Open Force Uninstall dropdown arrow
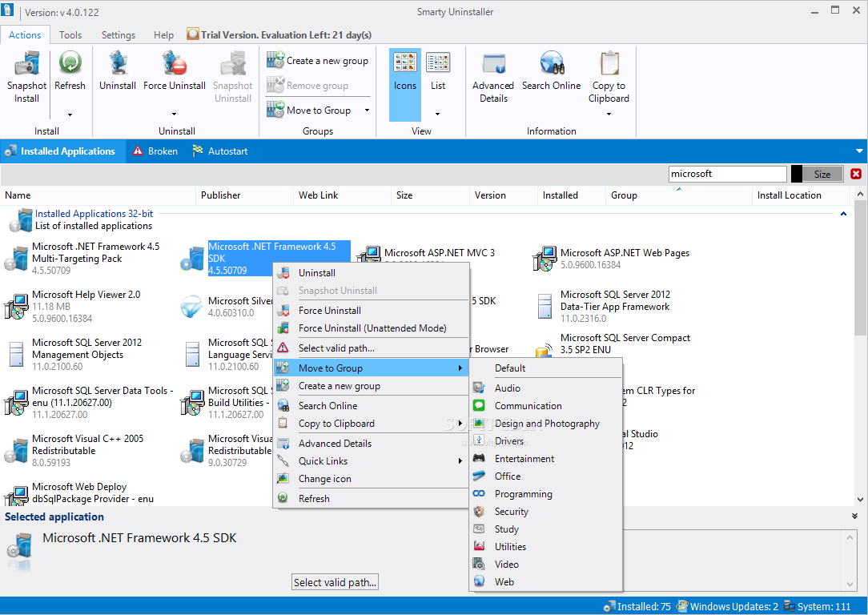Image resolution: width=868 pixels, height=615 pixels. click(x=175, y=114)
